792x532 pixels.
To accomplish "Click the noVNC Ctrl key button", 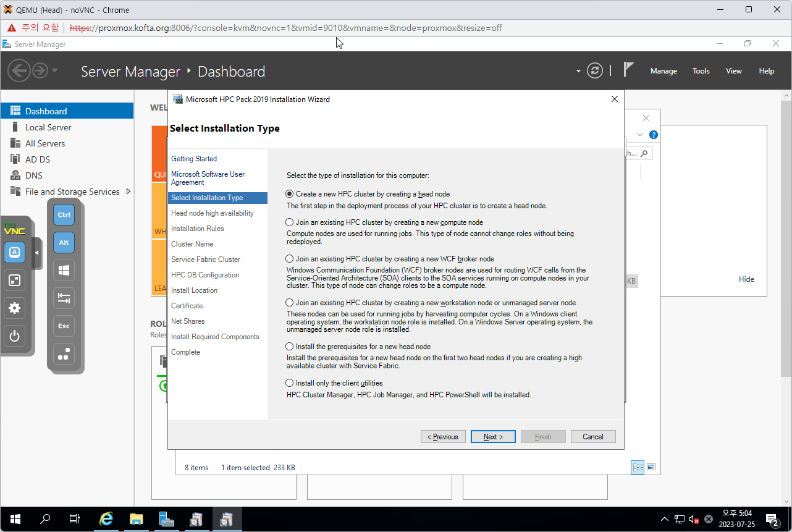I will click(64, 215).
